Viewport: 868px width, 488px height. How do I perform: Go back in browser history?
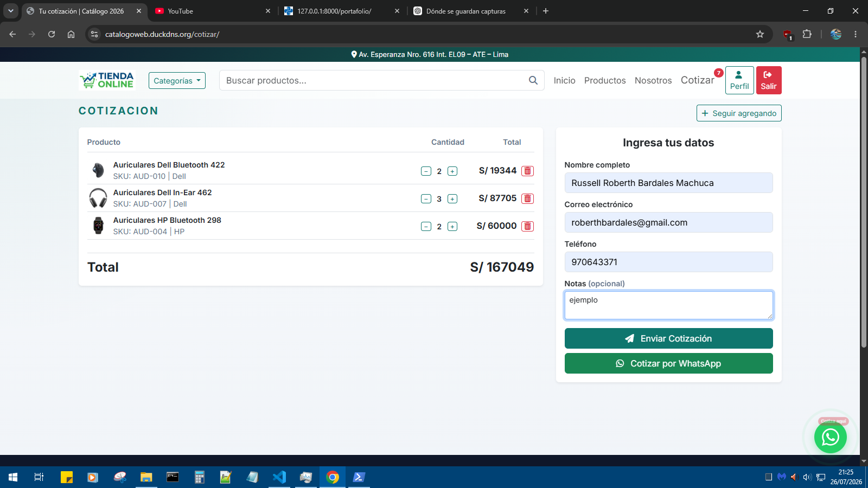pos(12,34)
